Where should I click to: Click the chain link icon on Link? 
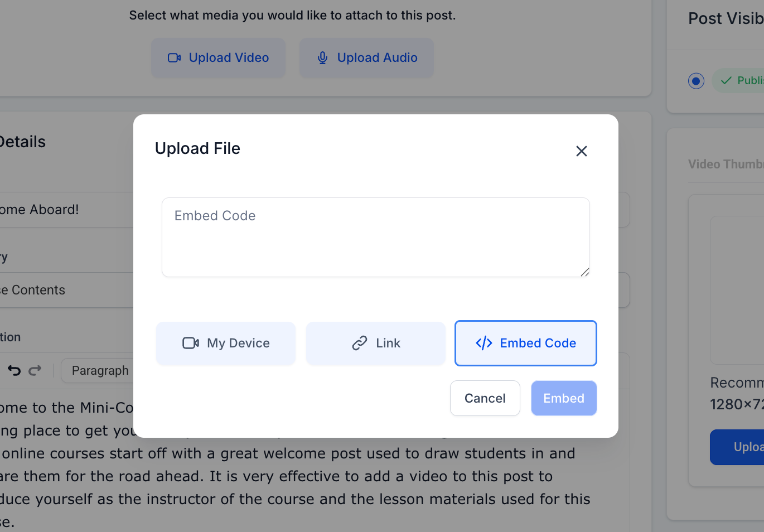360,343
